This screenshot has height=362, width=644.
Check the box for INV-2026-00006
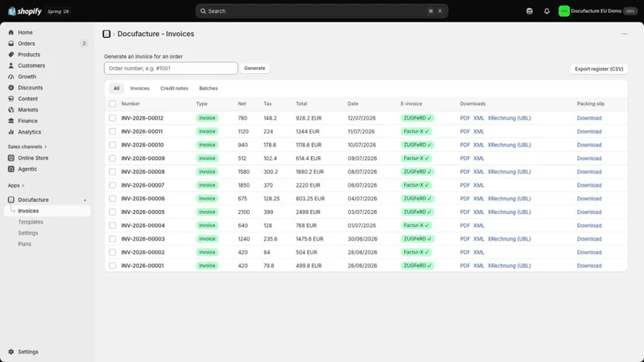click(x=113, y=199)
